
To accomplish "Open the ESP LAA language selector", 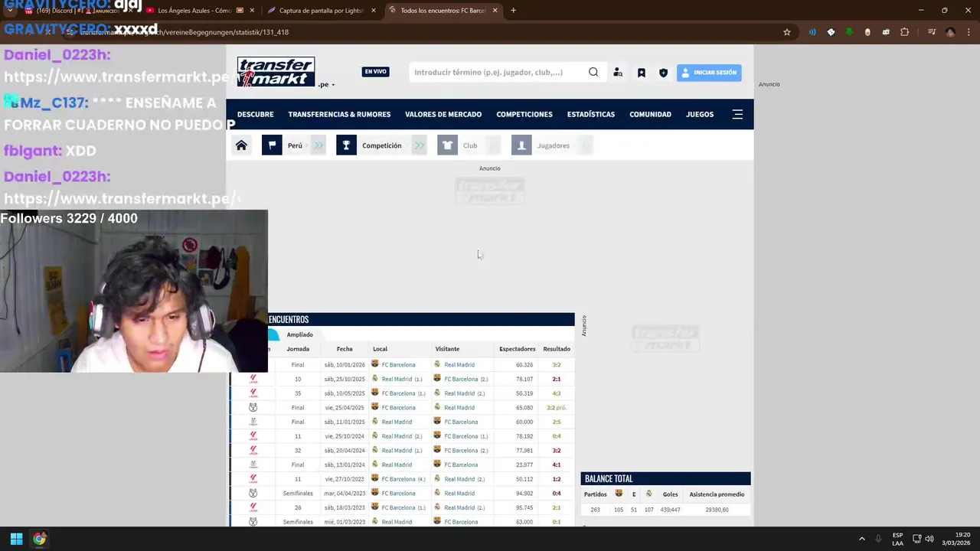I will click(x=897, y=539).
